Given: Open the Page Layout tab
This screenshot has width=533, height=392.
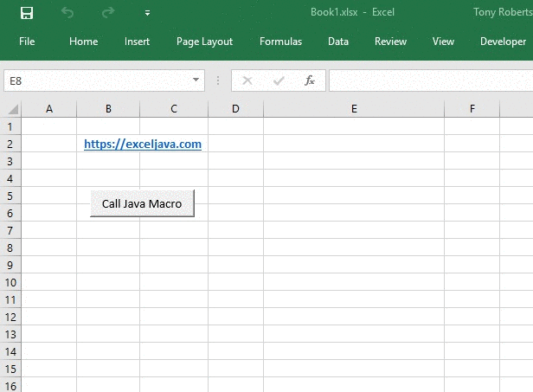Looking at the screenshot, I should pyautogui.click(x=204, y=42).
